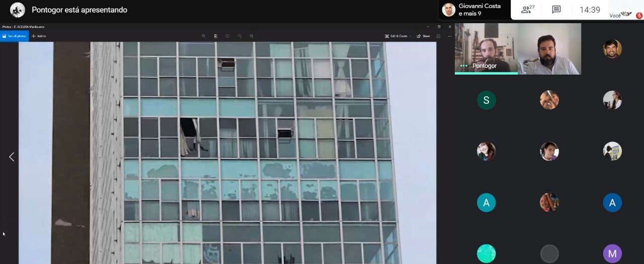
Task: Click the Share button in Photos
Action: [423, 36]
